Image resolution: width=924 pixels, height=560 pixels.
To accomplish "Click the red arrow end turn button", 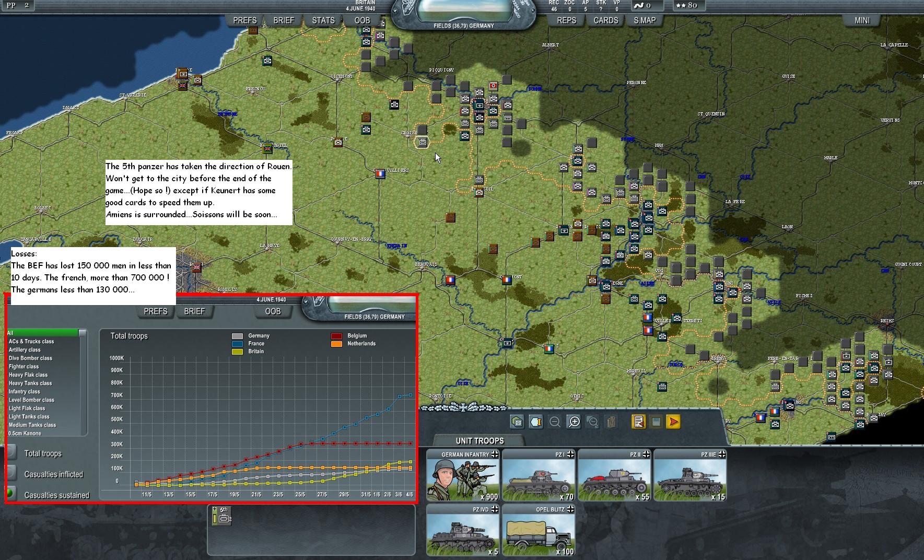I will [x=674, y=422].
